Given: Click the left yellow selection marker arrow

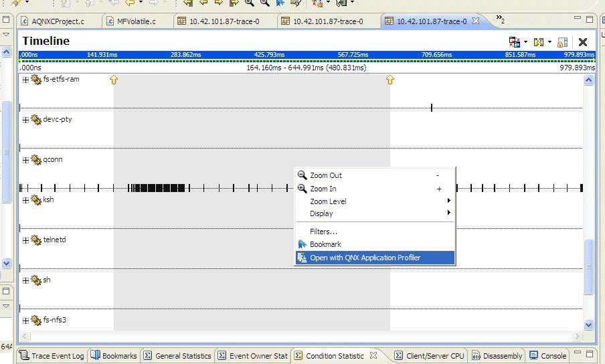Looking at the screenshot, I should 114,80.
